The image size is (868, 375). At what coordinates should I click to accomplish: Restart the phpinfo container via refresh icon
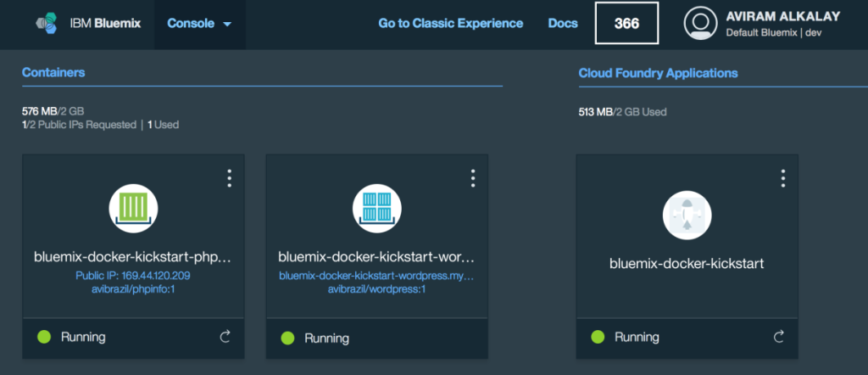pyautogui.click(x=225, y=337)
